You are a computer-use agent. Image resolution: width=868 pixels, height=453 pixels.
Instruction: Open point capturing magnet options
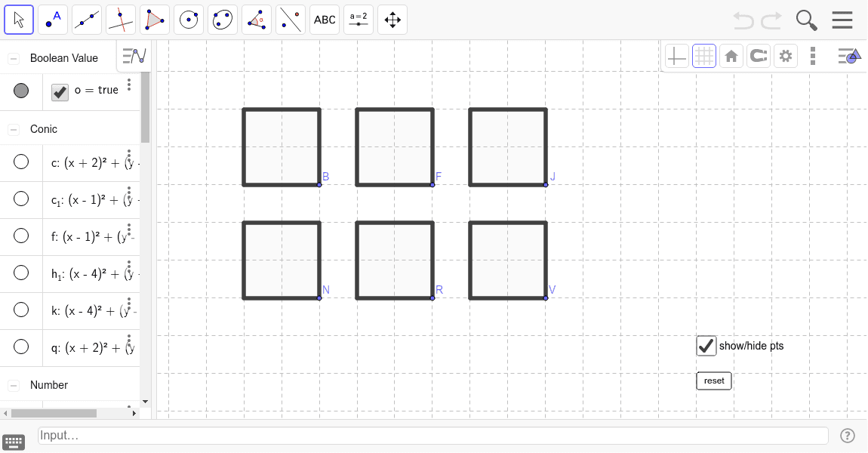[x=759, y=56]
